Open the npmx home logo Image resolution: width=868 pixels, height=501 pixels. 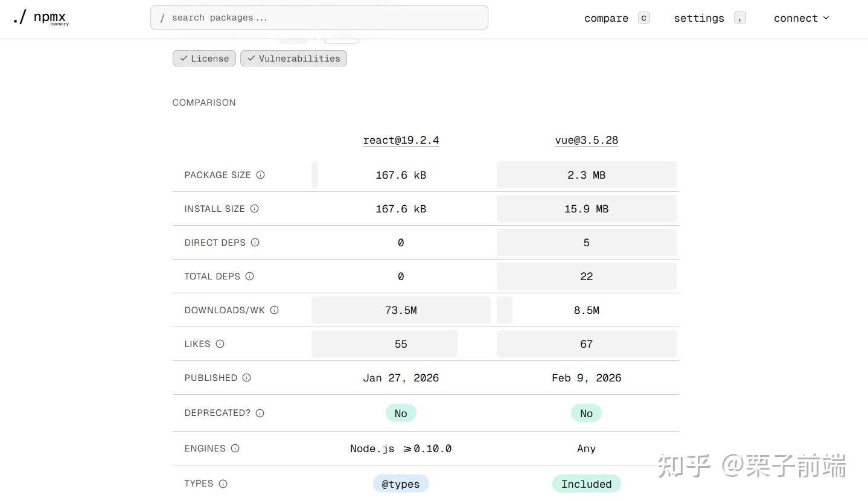[x=40, y=18]
